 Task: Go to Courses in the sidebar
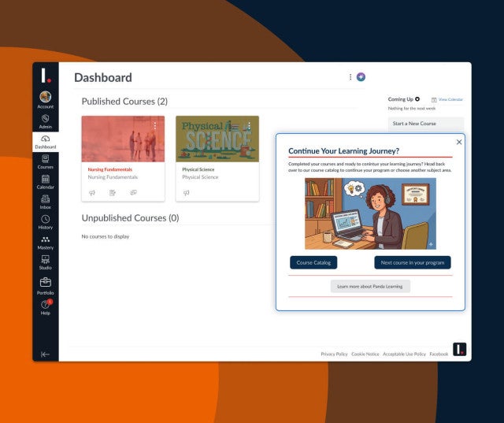coord(46,161)
